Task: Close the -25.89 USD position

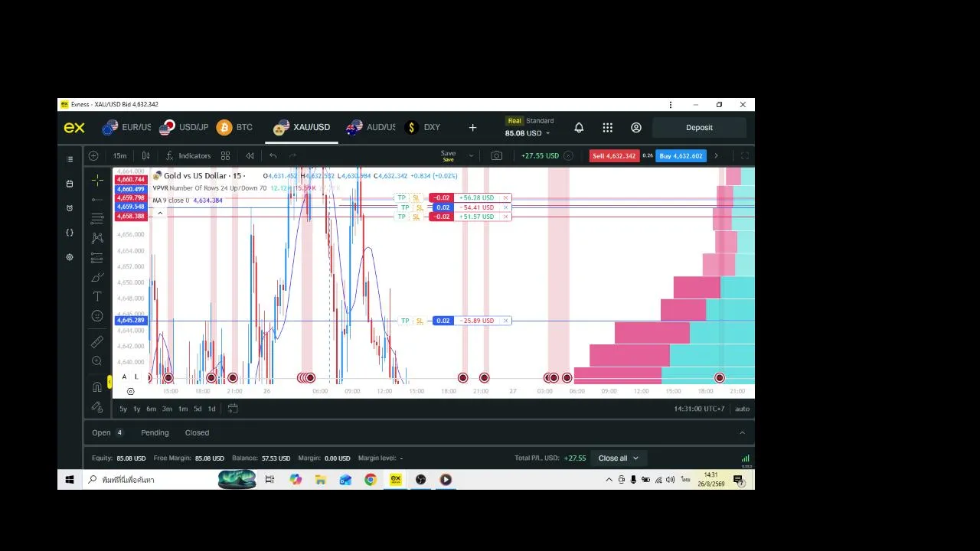Action: pos(505,321)
